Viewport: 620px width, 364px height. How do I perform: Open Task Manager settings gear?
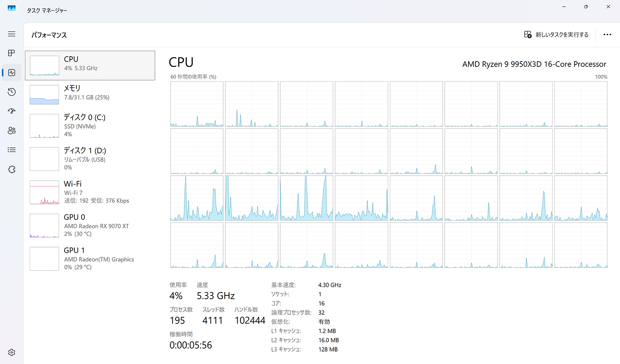coord(12,352)
